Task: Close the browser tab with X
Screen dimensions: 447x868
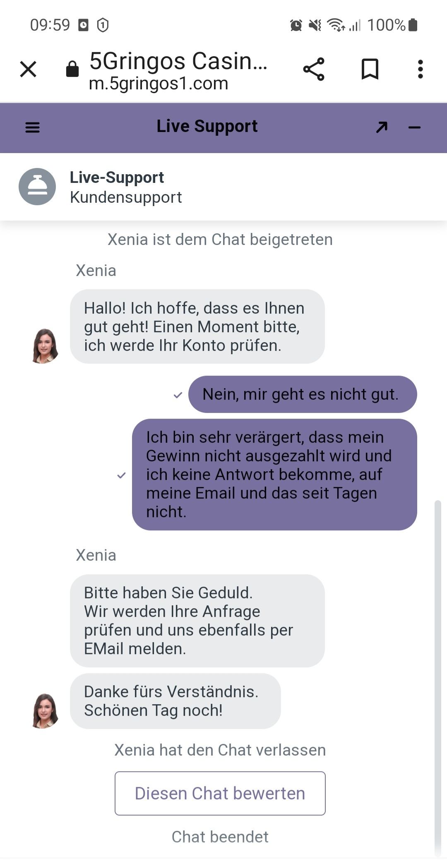Action: tap(28, 69)
